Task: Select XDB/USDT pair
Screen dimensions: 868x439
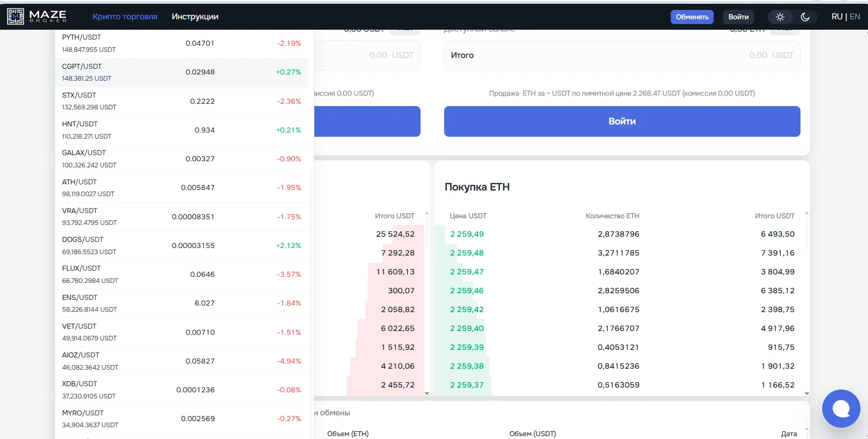Action: tap(182, 390)
